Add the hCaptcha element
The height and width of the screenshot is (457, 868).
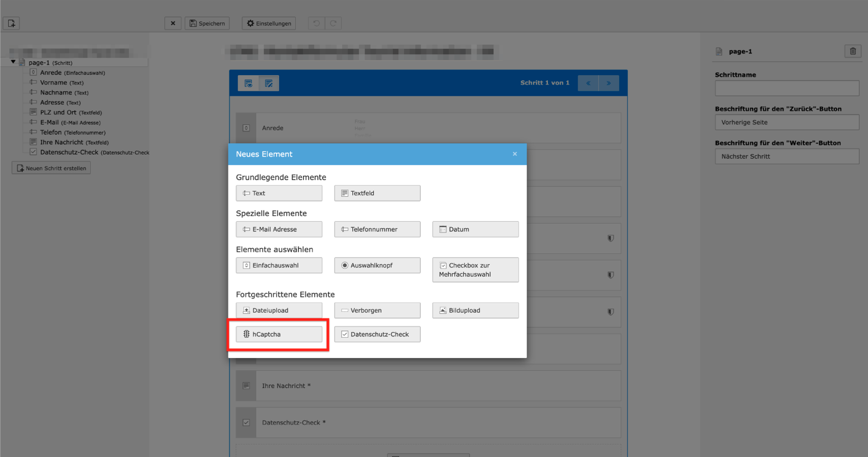[279, 334]
